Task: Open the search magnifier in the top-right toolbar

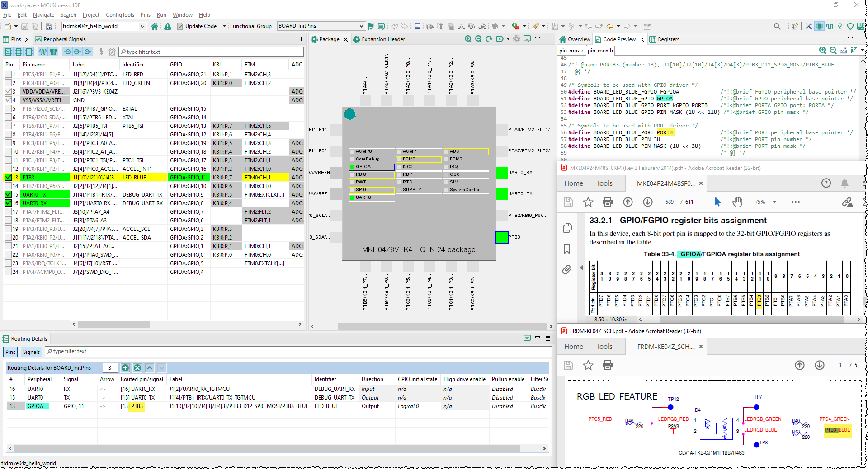Action: pos(777,26)
